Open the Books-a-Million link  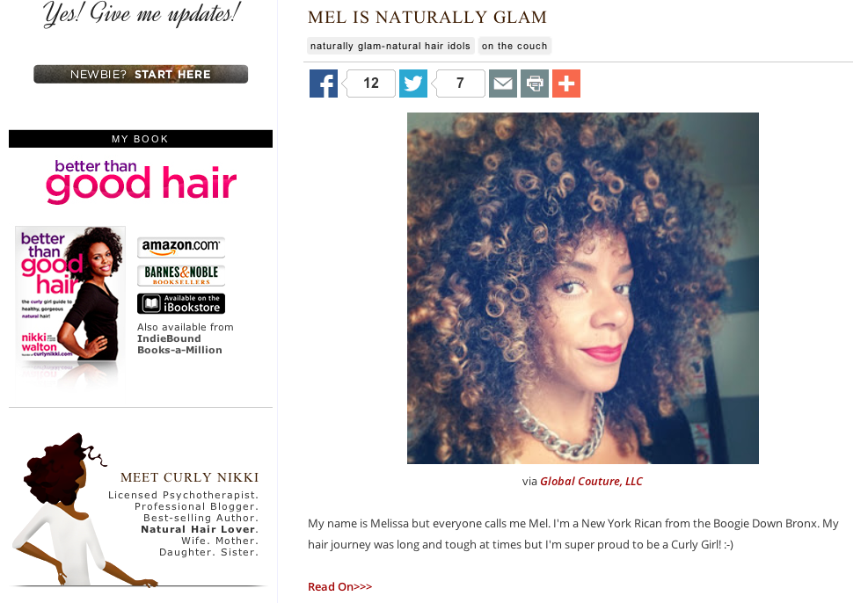(179, 350)
